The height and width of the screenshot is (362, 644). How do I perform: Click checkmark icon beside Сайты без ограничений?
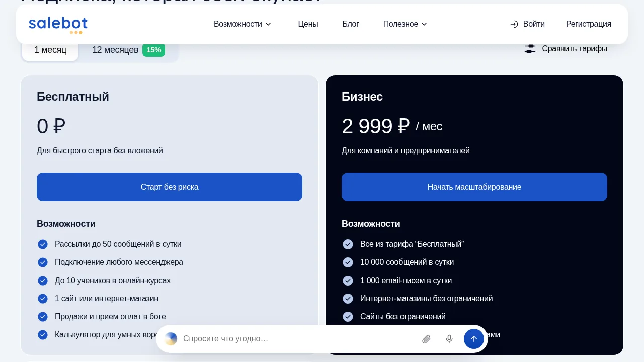(348, 317)
